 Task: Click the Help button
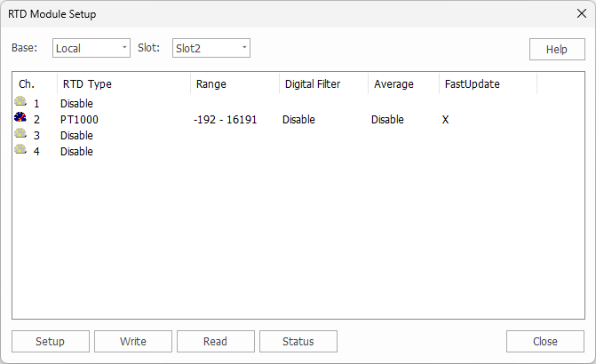tap(556, 50)
